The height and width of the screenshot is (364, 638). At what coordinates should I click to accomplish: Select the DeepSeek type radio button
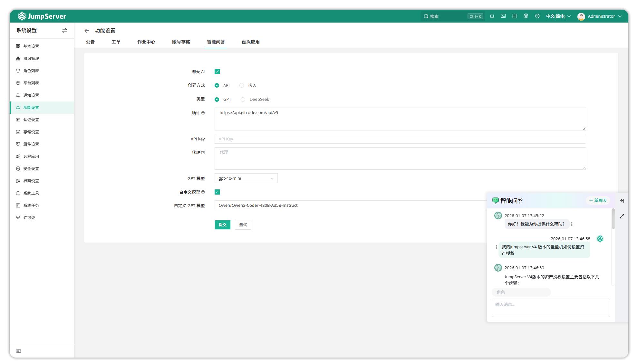point(243,100)
